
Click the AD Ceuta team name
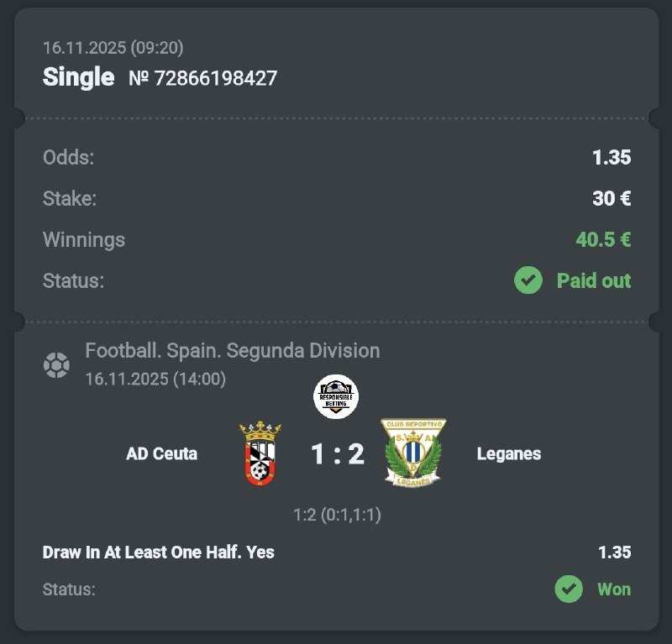pos(162,454)
